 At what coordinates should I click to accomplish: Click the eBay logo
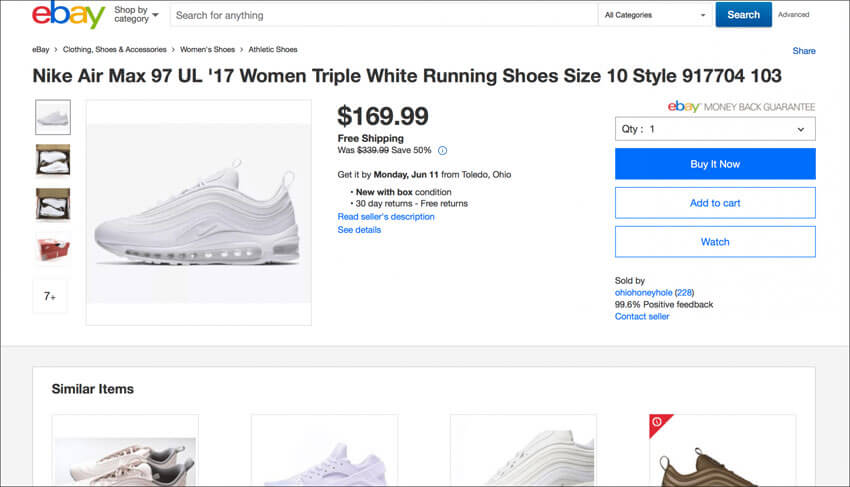click(x=68, y=15)
